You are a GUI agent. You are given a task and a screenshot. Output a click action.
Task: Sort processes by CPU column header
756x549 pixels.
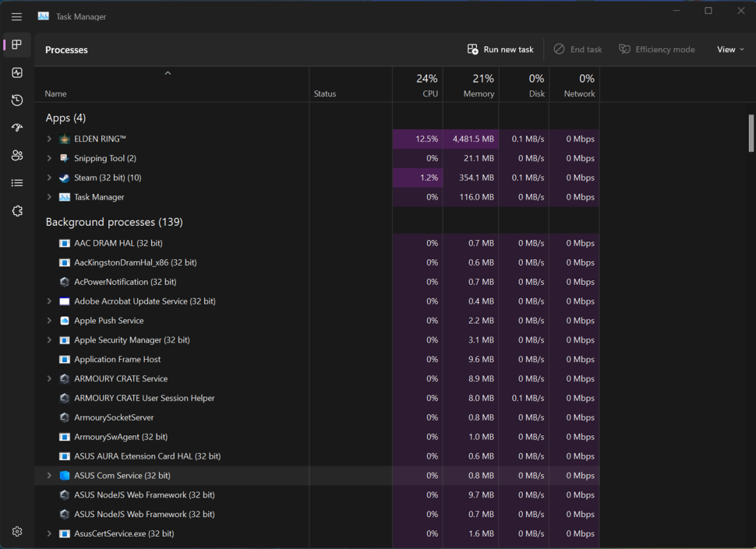pos(418,85)
